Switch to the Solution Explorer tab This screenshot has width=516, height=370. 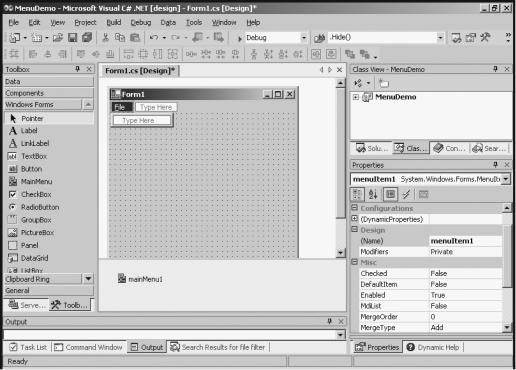[372, 148]
